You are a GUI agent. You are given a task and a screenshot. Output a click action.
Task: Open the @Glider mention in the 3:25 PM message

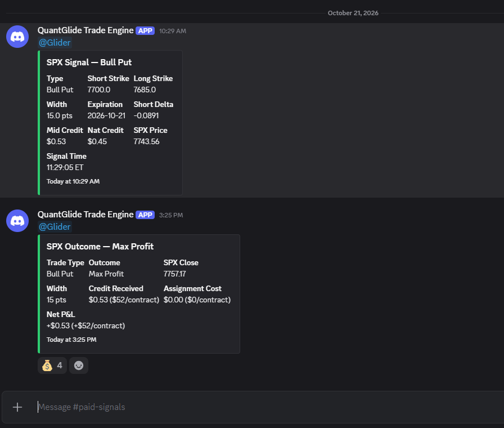click(x=55, y=226)
